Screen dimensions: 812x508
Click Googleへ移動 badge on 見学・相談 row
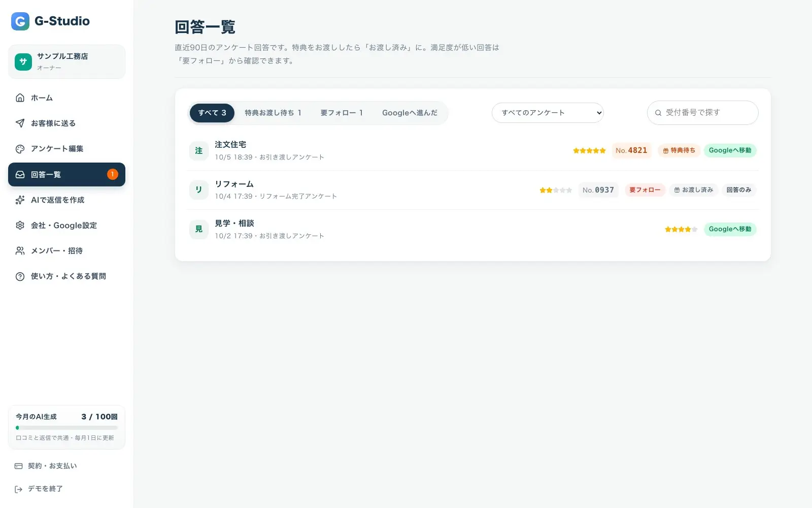(x=730, y=229)
